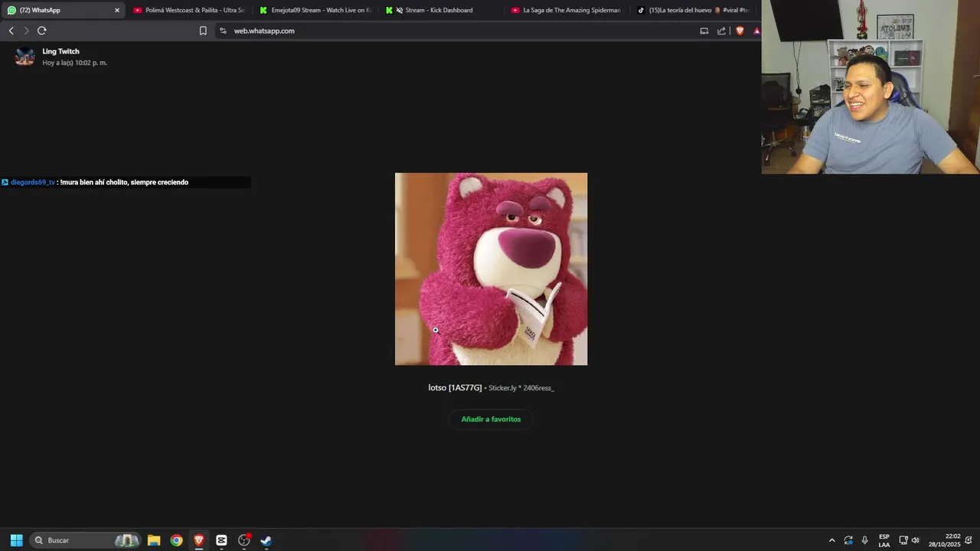Click the sync/update tray icon

848,540
